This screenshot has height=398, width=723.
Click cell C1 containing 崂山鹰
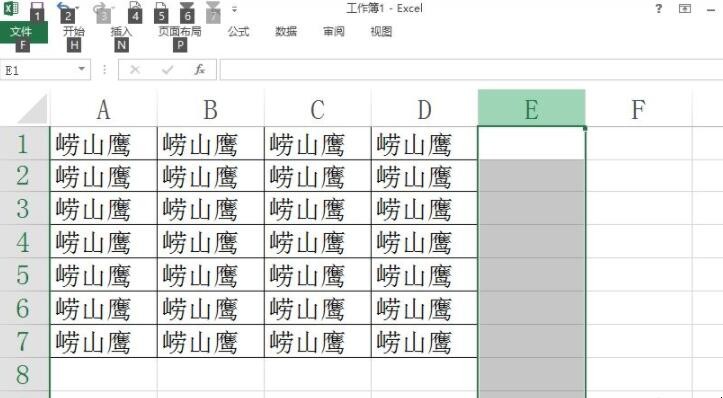[x=318, y=143]
